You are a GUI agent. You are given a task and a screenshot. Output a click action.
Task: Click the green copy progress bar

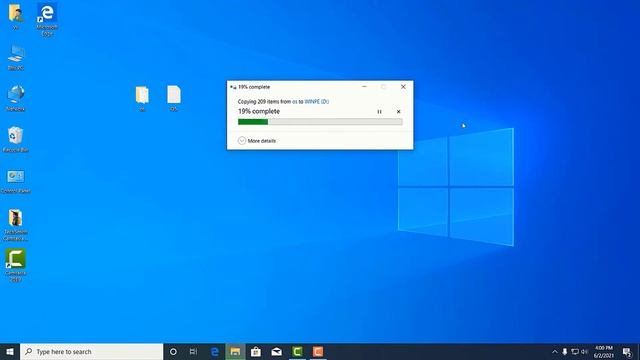pos(320,122)
